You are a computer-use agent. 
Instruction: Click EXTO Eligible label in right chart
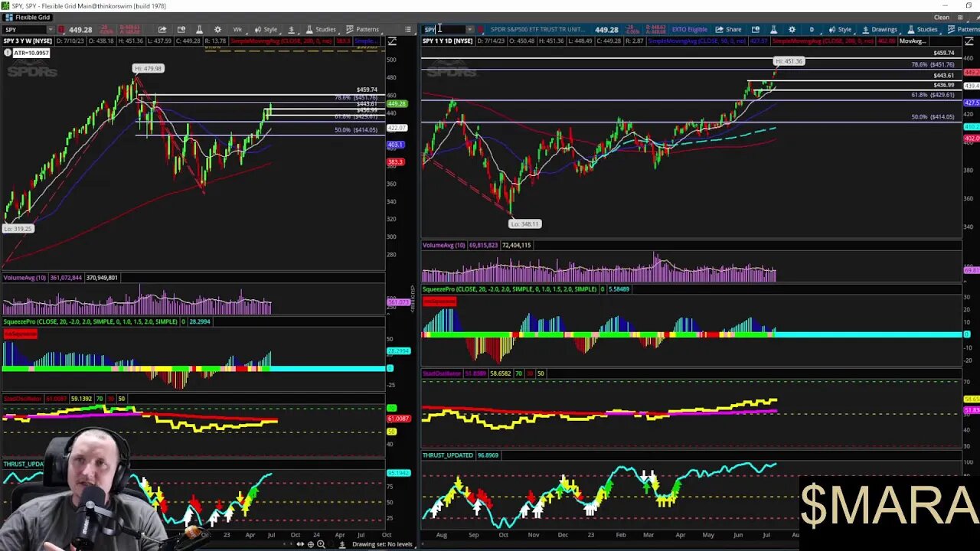[690, 30]
